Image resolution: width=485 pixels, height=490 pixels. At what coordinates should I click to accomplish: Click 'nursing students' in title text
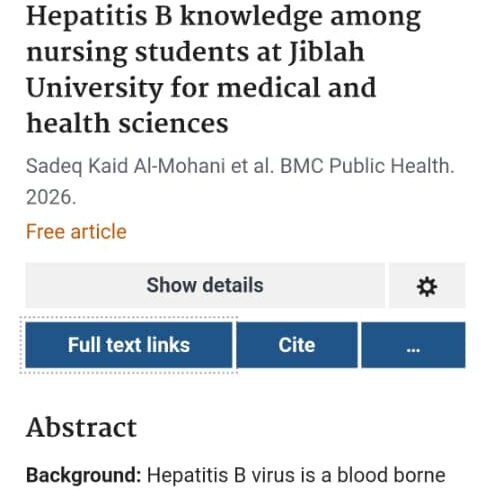click(x=138, y=53)
